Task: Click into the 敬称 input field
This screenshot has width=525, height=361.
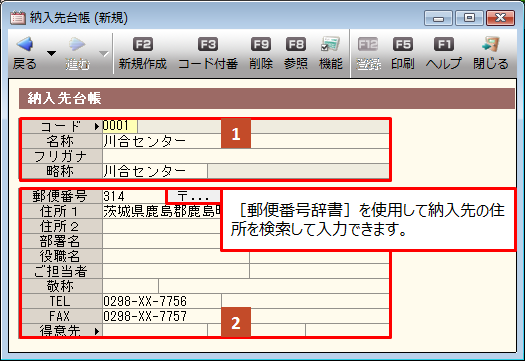Action: 130,286
